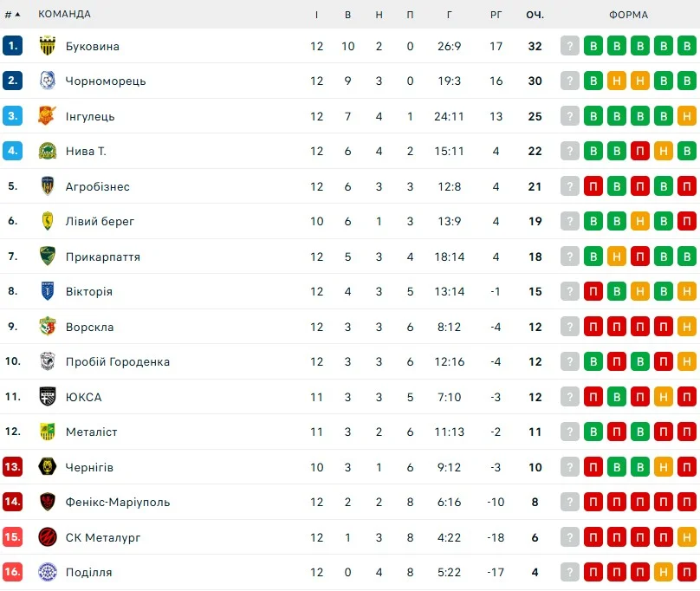Click position badge 13 for Чернігів

pyautogui.click(x=12, y=467)
